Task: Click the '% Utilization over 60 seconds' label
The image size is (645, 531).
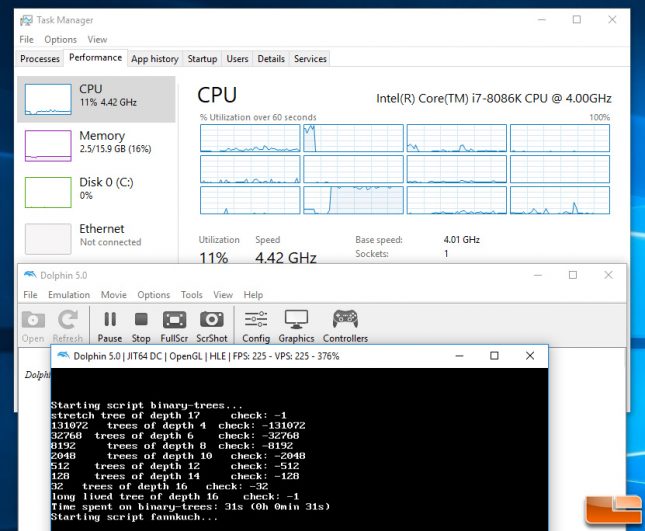Action: [258, 117]
